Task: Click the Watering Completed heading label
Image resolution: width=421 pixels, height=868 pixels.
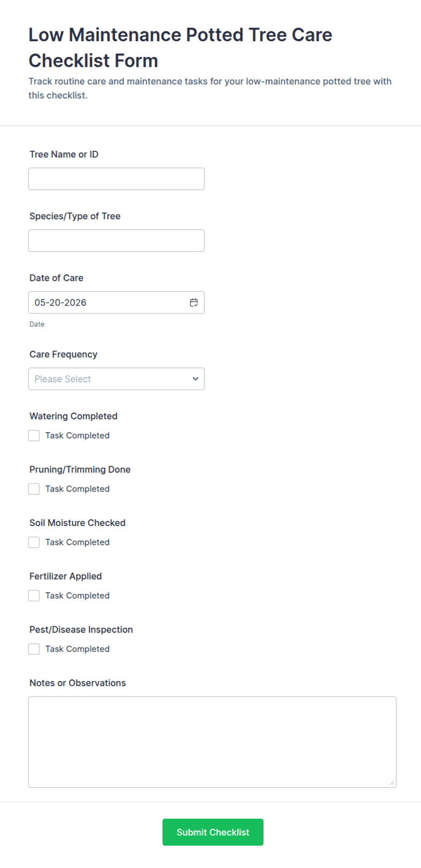Action: click(x=73, y=416)
